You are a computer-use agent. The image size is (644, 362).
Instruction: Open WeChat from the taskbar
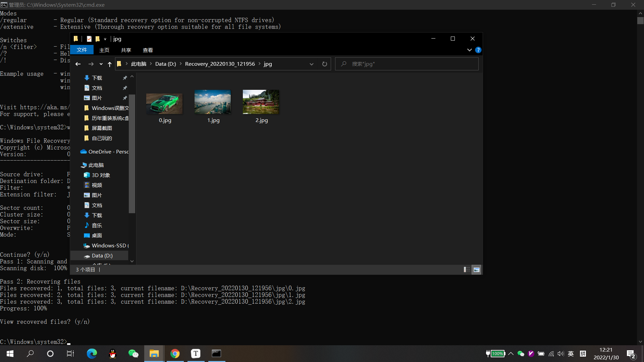[133, 353]
